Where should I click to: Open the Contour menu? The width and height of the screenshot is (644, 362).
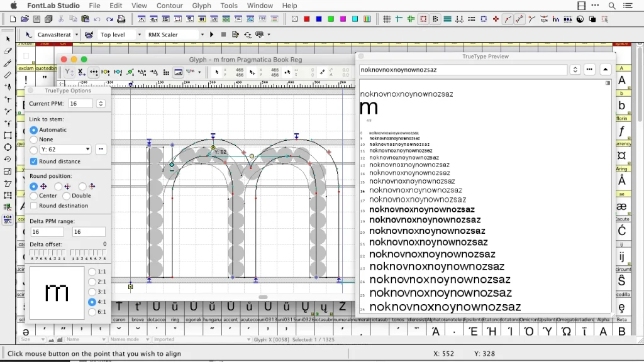tap(169, 6)
